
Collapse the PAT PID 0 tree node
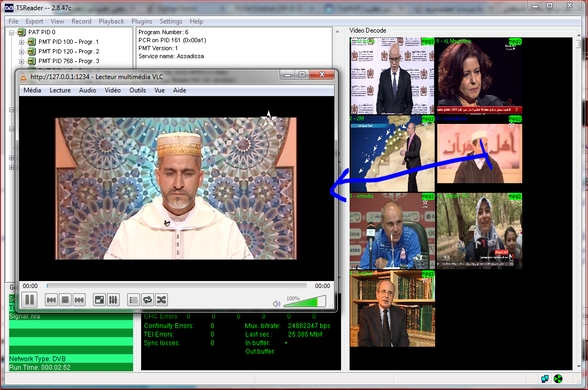(x=12, y=32)
